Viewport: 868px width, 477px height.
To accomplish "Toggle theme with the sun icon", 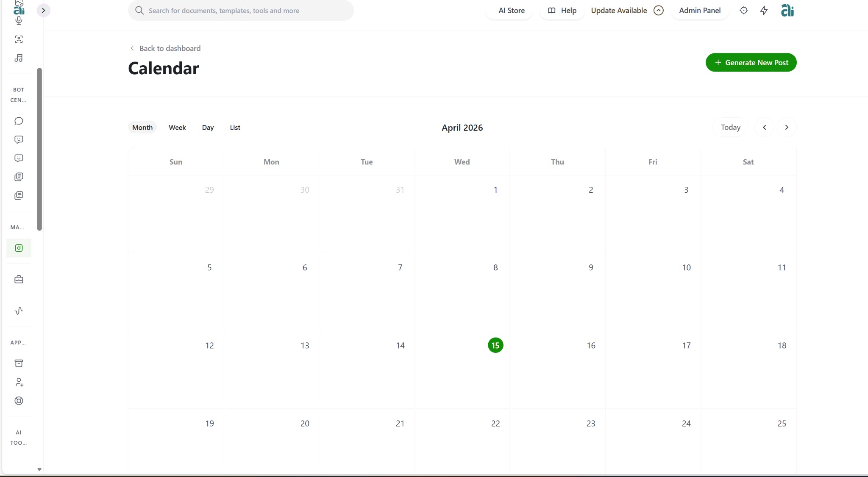I will tap(743, 11).
